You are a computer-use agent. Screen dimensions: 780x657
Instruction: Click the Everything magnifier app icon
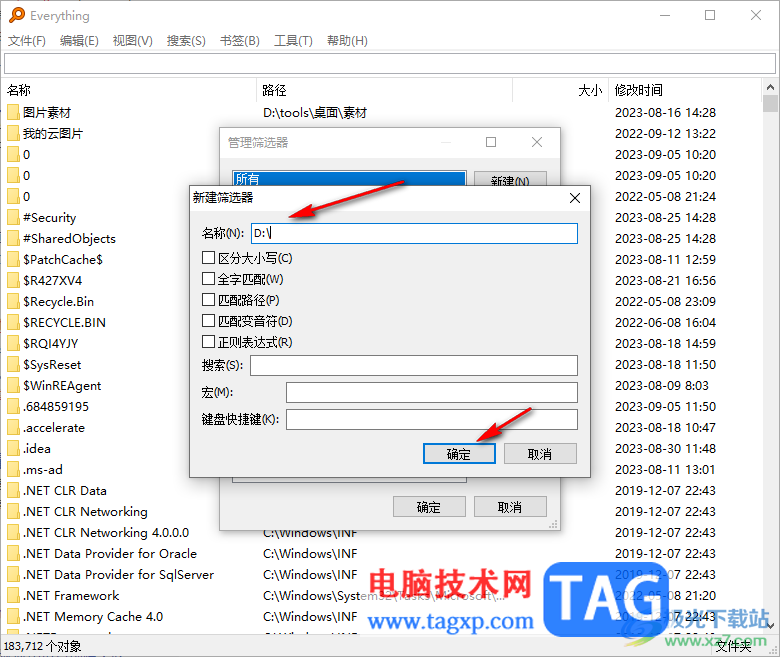click(x=16, y=15)
